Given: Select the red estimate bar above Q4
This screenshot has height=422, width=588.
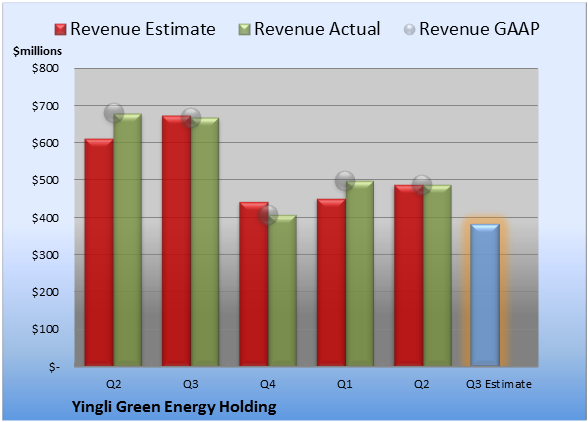Looking at the screenshot, I should tap(254, 284).
